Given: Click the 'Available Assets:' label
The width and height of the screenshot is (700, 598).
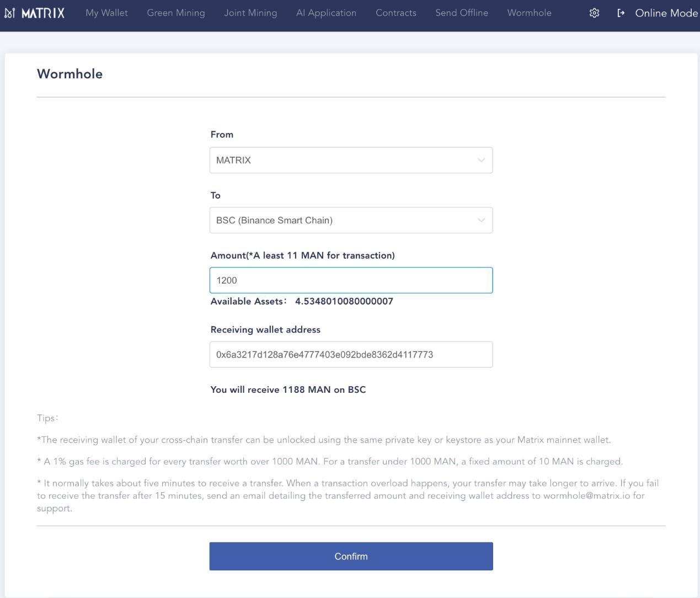Looking at the screenshot, I should click(x=249, y=301).
